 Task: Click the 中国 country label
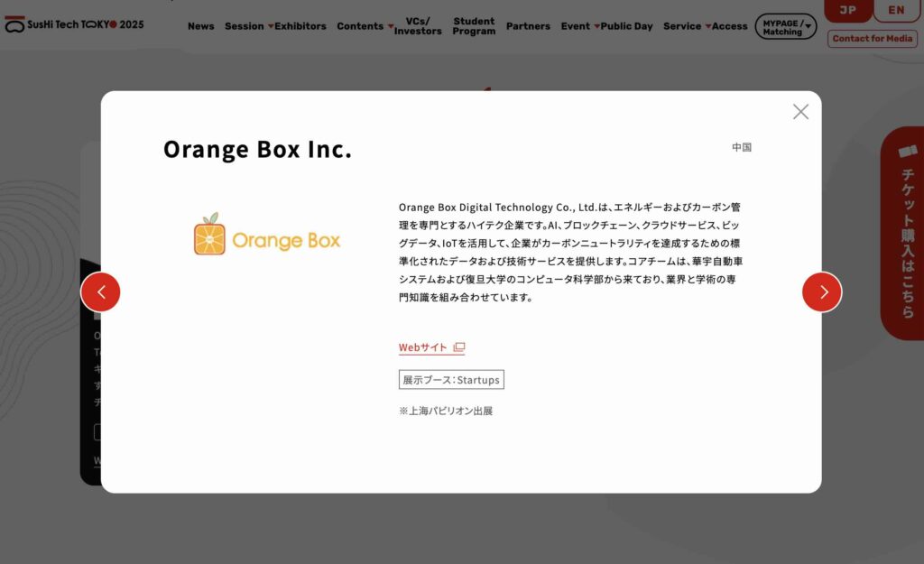pos(742,147)
